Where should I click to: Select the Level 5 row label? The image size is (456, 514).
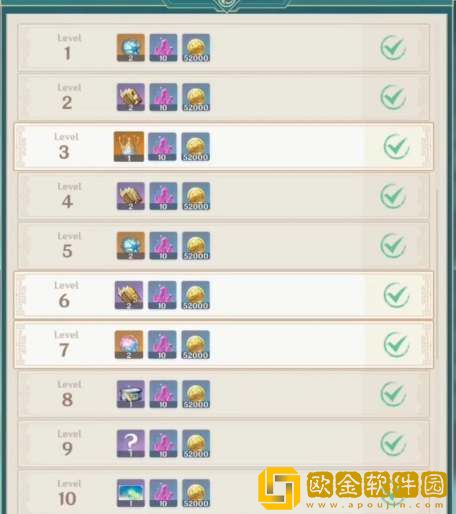[x=69, y=246]
